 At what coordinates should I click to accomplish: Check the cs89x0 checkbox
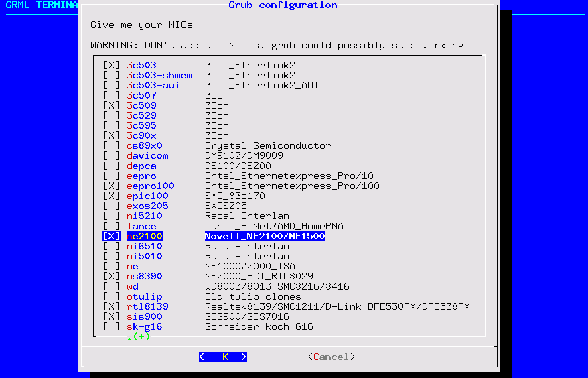click(x=111, y=145)
